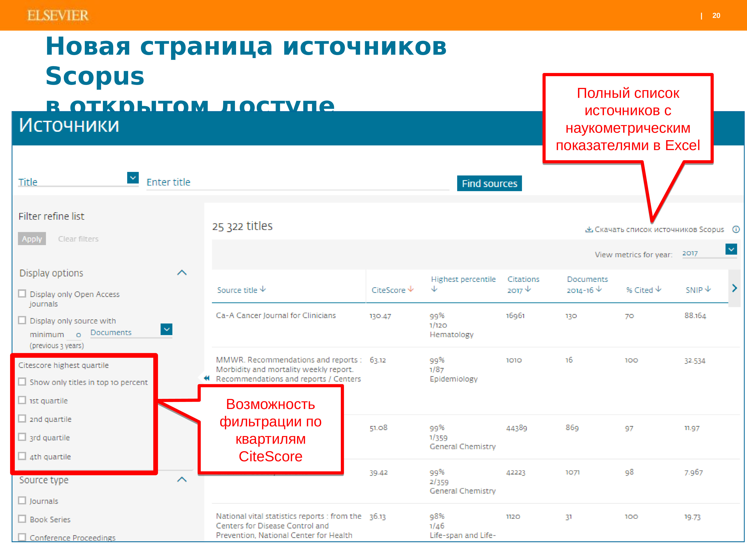The height and width of the screenshot is (560, 747).
Task: Sort the Source title column with its arrow
Action: [x=263, y=289]
